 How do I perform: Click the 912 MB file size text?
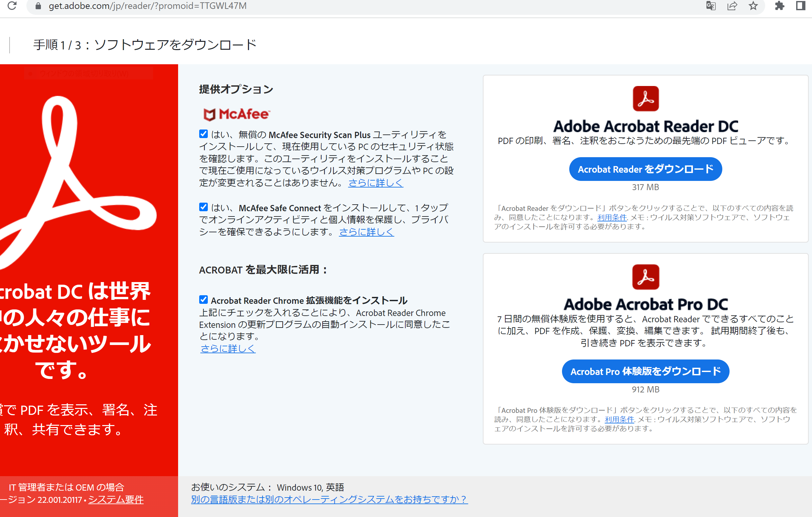click(x=645, y=389)
